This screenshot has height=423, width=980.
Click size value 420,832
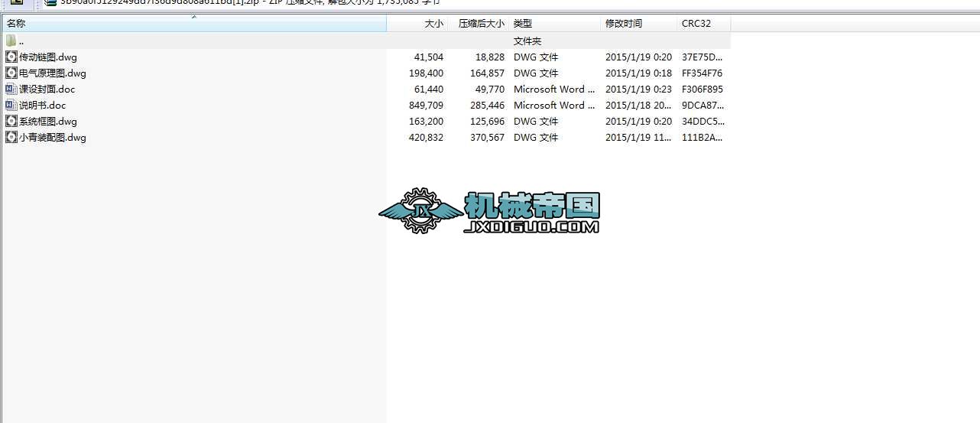tap(426, 138)
